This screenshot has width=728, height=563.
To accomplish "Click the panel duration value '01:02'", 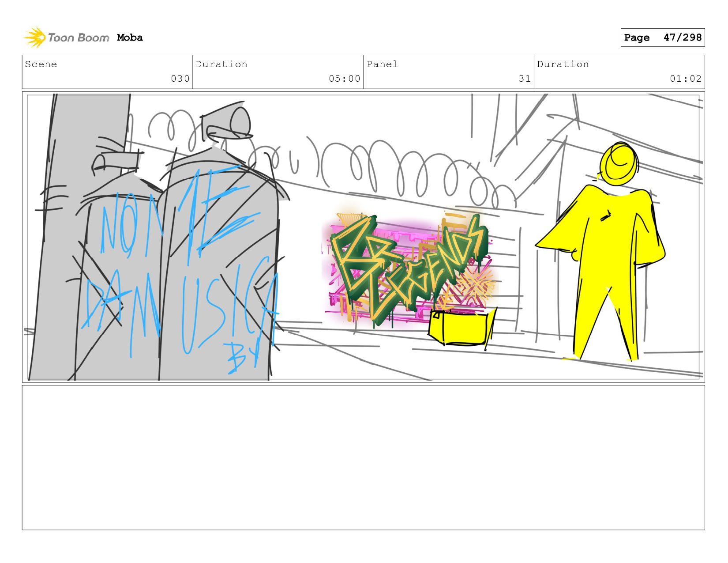I will 686,79.
